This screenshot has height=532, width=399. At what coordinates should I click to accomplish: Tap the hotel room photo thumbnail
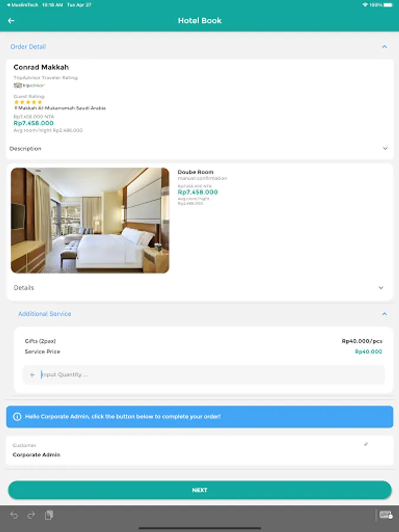[x=90, y=220]
